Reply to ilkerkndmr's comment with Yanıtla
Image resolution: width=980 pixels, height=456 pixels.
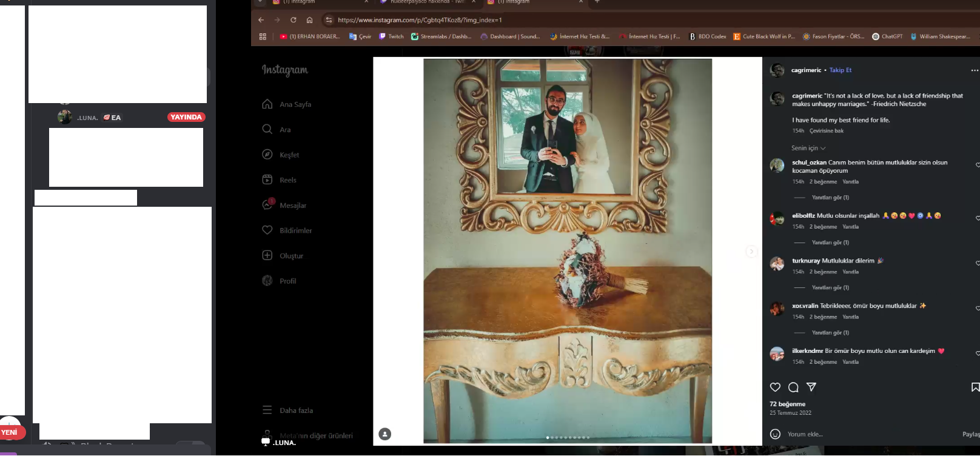pos(850,362)
